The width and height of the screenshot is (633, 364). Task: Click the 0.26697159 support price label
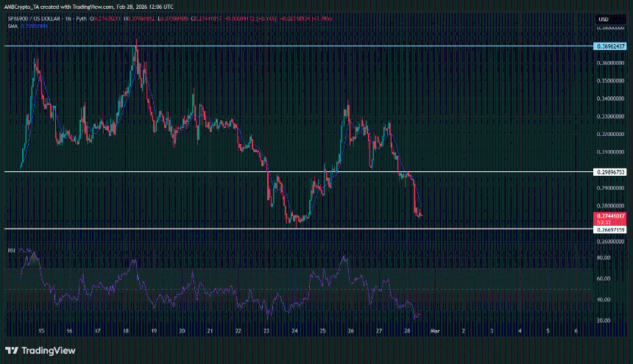[x=610, y=229]
